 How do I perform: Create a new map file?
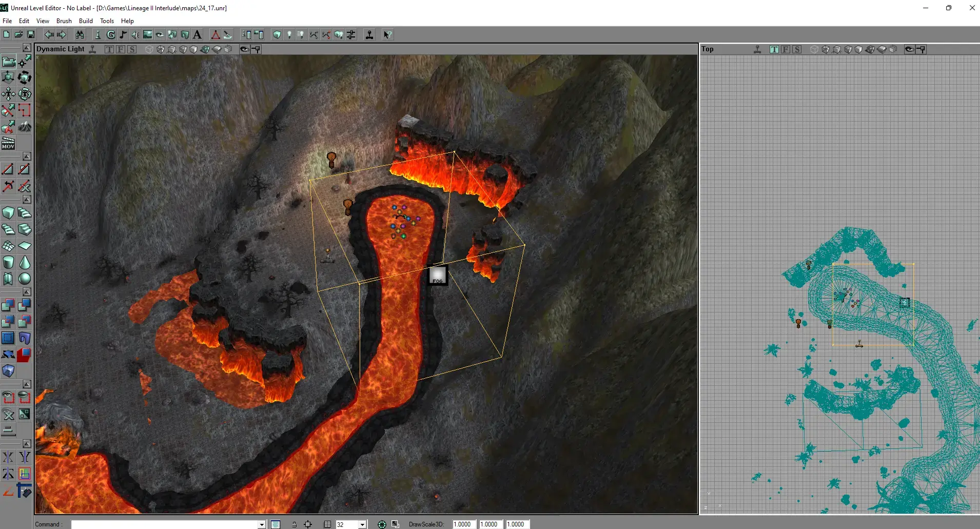pyautogui.click(x=6, y=34)
